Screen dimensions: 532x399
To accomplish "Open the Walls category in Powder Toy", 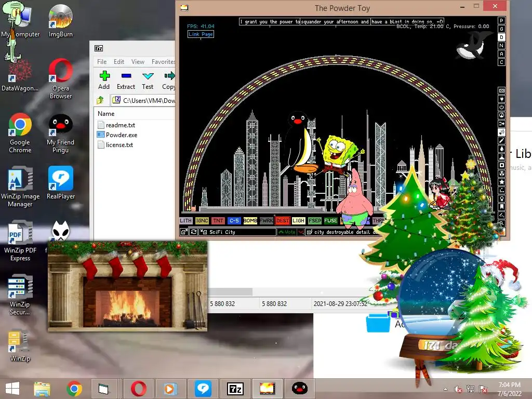I will (x=501, y=90).
